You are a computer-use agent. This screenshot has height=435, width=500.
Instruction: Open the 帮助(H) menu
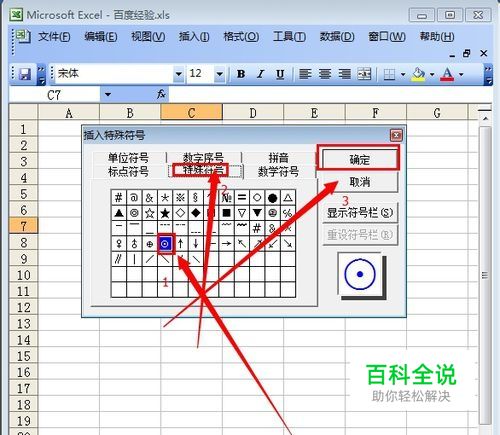pyautogui.click(x=437, y=36)
